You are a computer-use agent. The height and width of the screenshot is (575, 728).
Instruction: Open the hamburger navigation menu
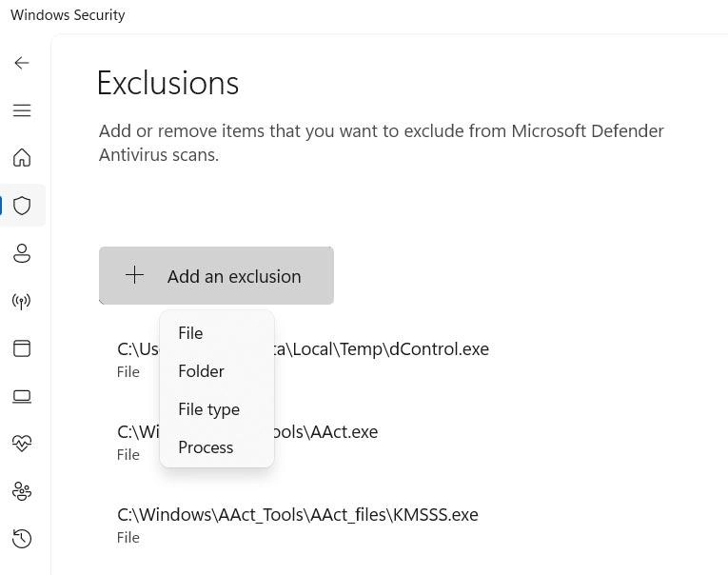pyautogui.click(x=22, y=110)
